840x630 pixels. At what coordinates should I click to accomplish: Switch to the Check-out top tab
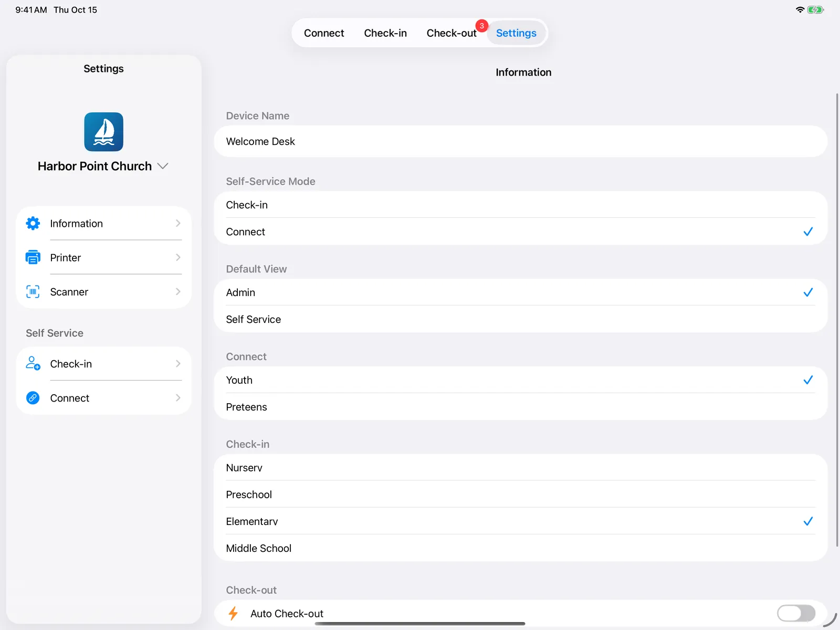click(x=451, y=33)
